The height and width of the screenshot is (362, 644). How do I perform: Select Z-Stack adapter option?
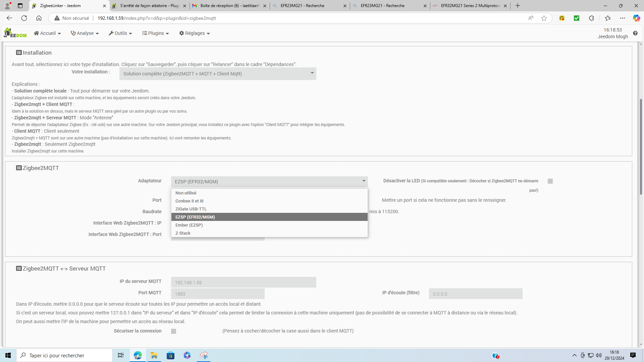tap(269, 233)
